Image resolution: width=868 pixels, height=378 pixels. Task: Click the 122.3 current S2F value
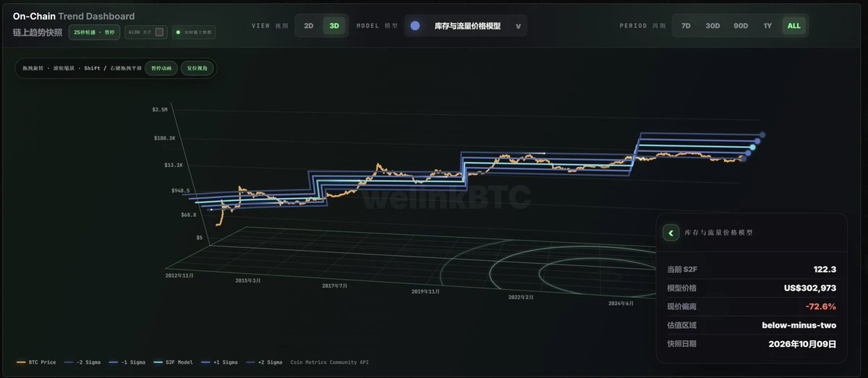825,270
